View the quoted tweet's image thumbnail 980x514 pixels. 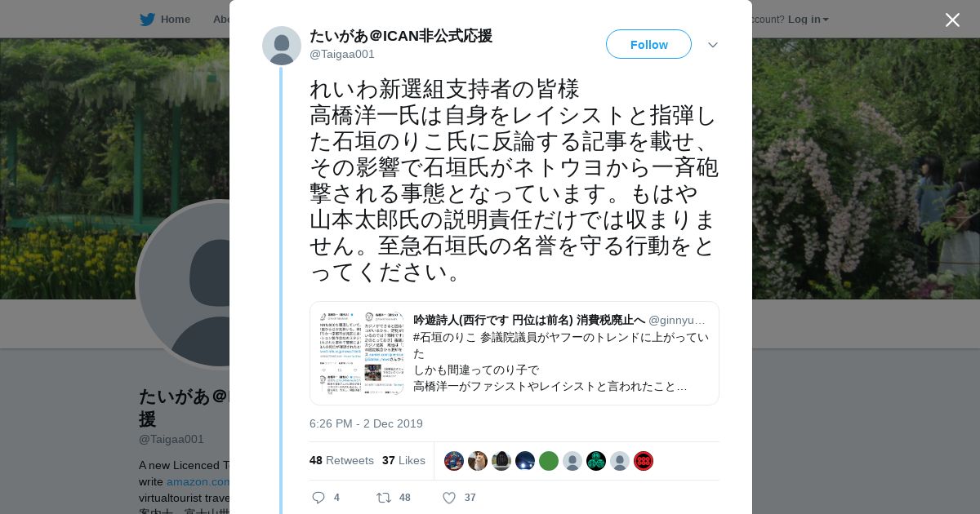pyautogui.click(x=361, y=353)
